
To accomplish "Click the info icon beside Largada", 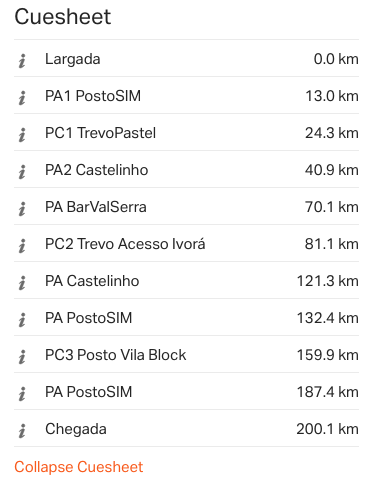I will (22, 61).
